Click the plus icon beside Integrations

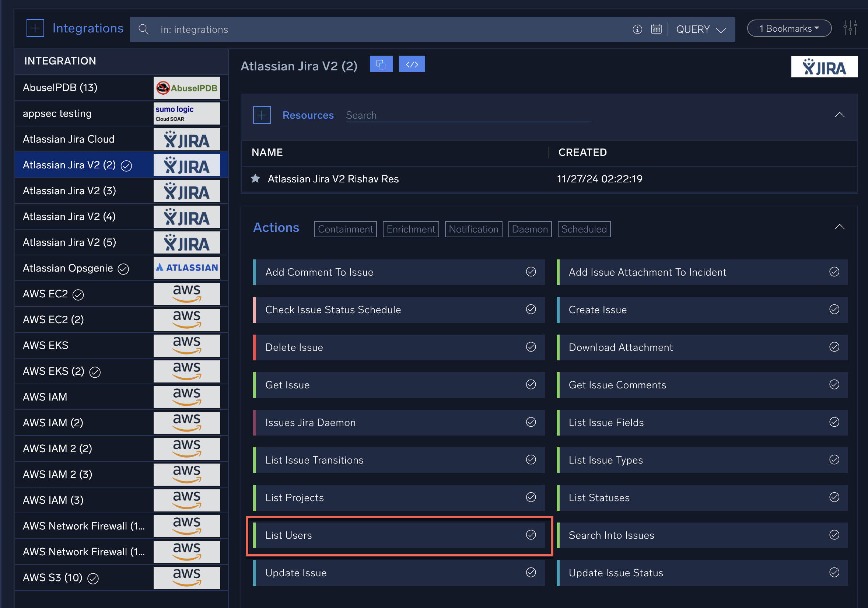click(x=35, y=28)
